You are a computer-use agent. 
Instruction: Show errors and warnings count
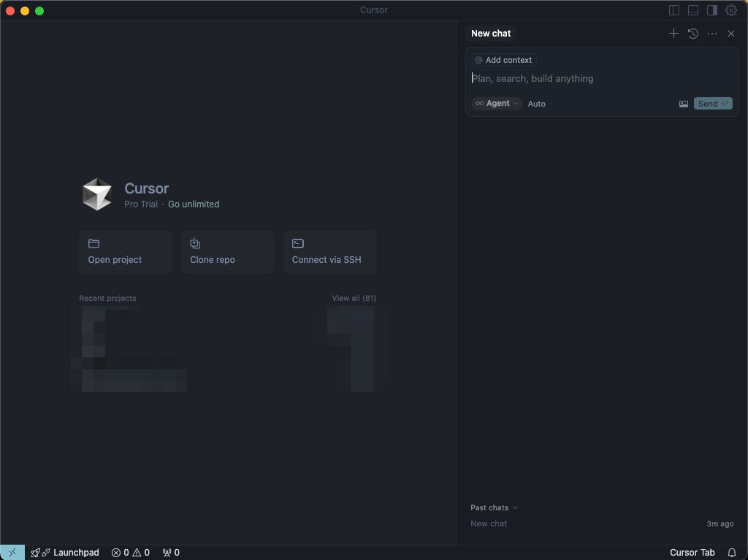(131, 553)
